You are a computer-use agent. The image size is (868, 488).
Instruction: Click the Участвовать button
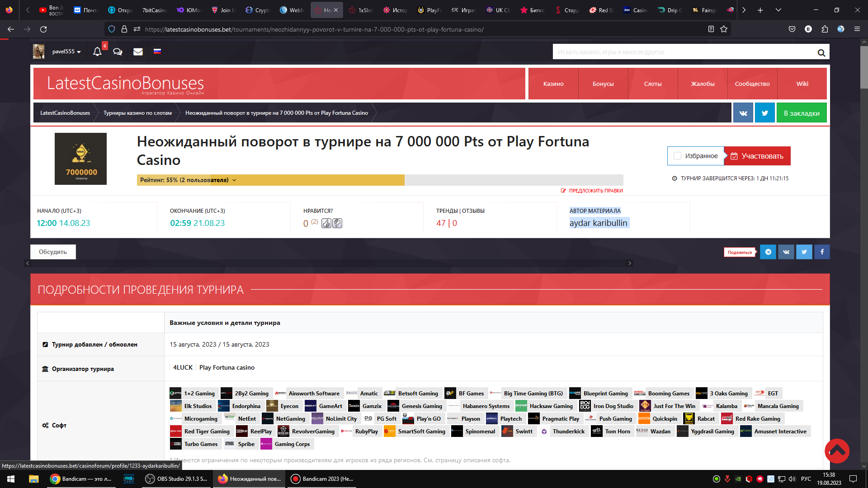[x=757, y=156]
